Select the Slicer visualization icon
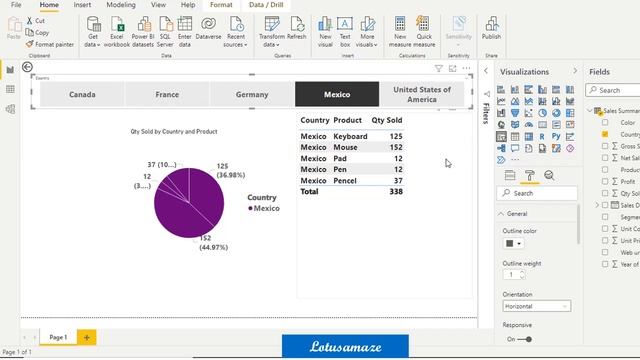The image size is (640, 360). (x=501, y=137)
